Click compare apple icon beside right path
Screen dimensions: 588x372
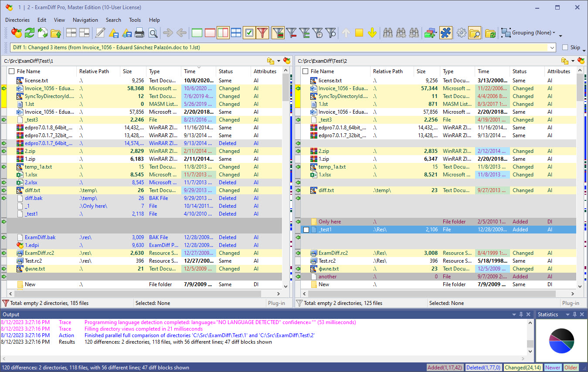[x=581, y=61]
